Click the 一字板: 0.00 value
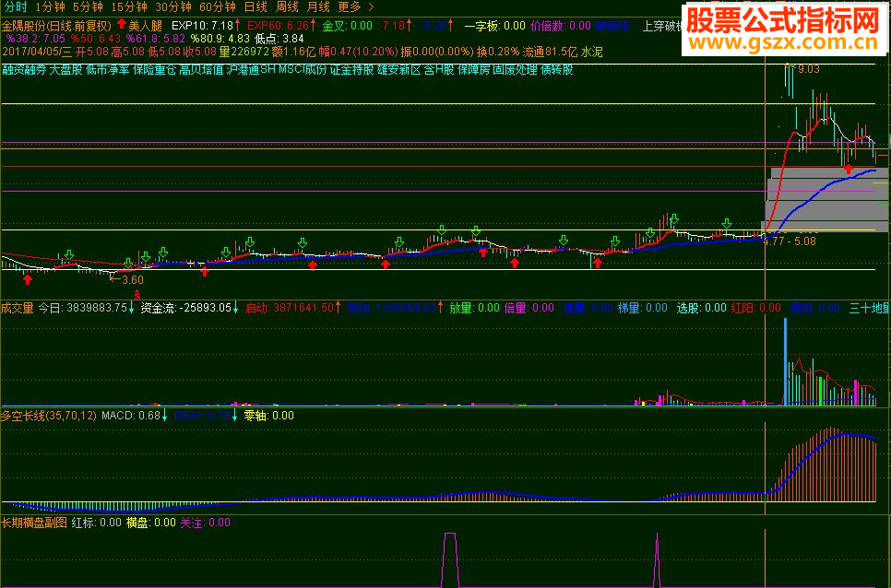This screenshot has width=891, height=588. 495,26
